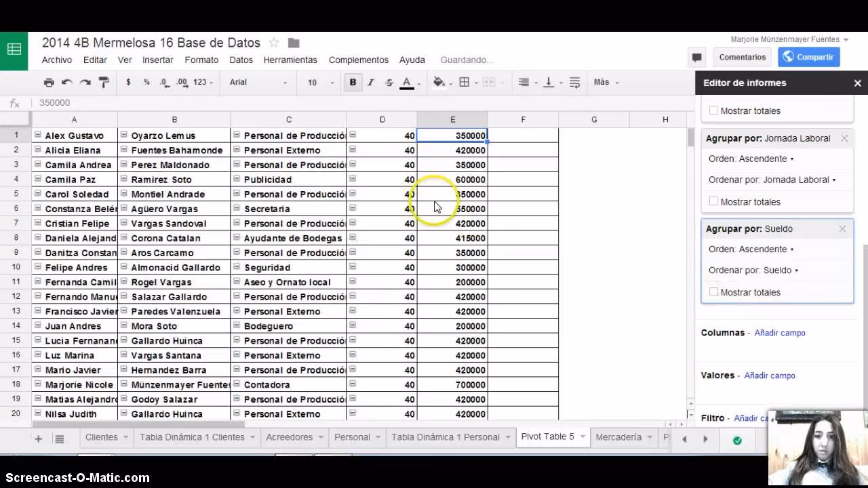
Task: Open vertical align dropdown
Action: 553,82
